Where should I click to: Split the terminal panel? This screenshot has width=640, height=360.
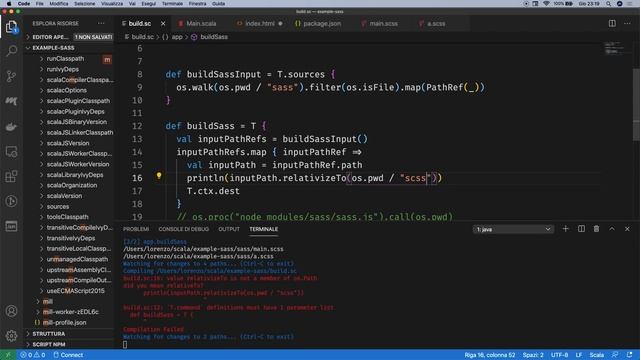581,229
